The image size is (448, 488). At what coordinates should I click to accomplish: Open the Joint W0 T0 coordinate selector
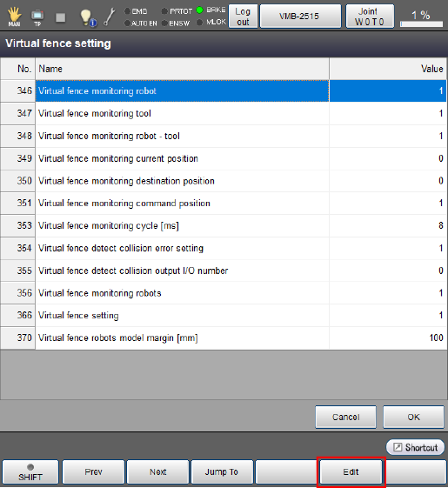coord(370,17)
